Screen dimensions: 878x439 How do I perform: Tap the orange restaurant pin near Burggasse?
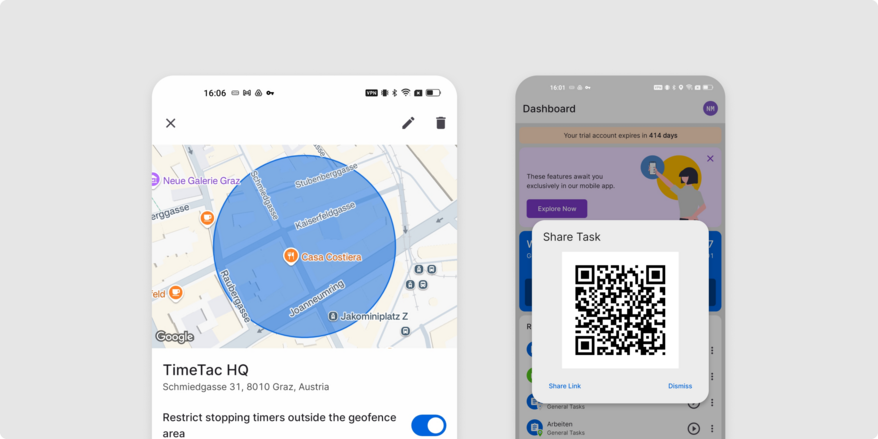point(207,217)
